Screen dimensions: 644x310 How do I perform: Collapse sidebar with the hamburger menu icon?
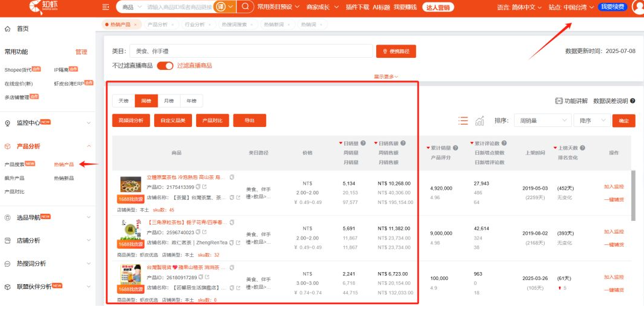pos(105,7)
